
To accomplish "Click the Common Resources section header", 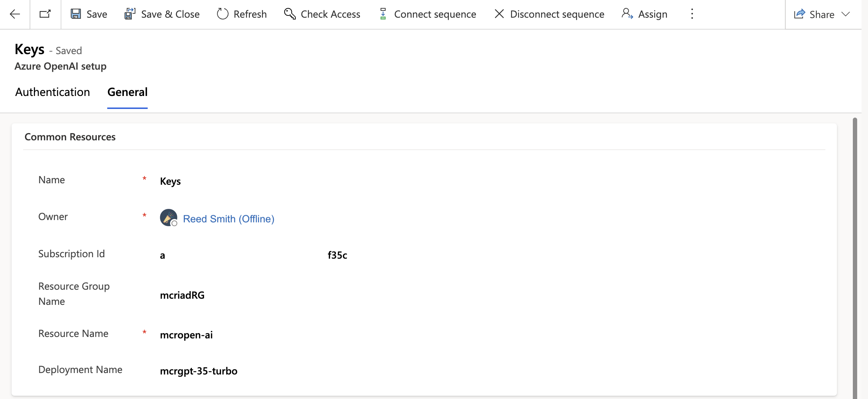I will tap(70, 137).
